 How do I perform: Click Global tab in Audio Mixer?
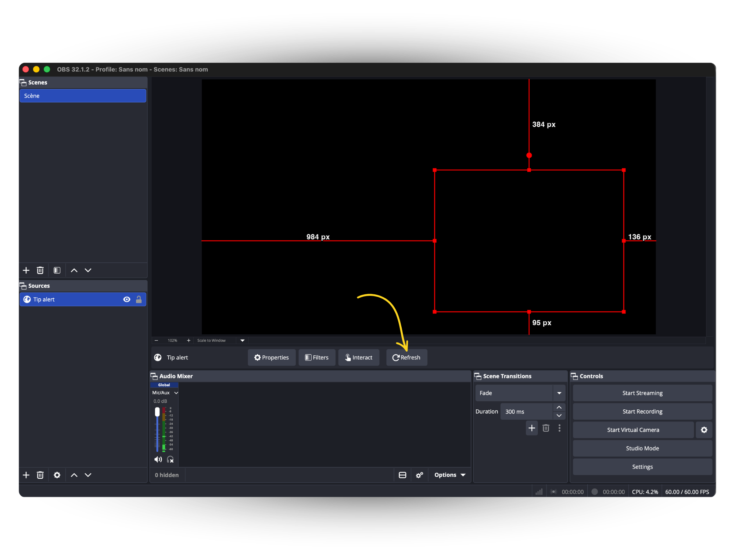[164, 385]
